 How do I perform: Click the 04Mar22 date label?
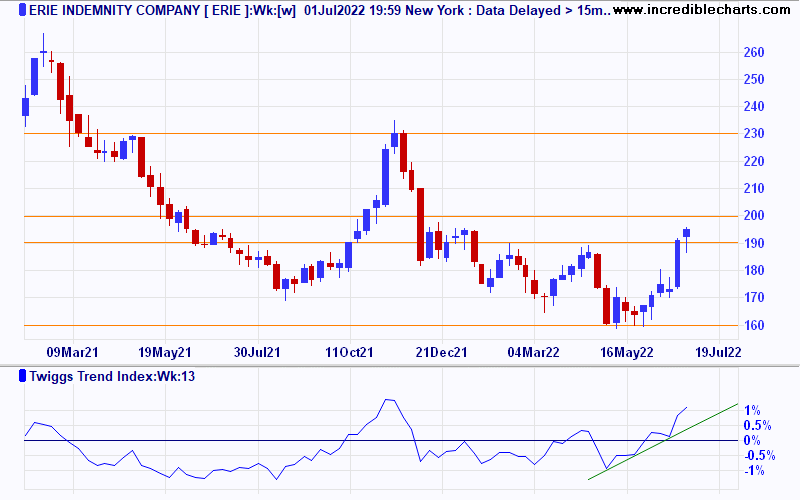point(533,352)
